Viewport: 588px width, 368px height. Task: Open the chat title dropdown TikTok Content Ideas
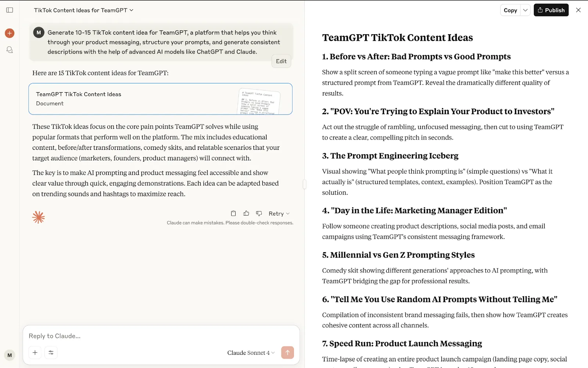point(84,10)
